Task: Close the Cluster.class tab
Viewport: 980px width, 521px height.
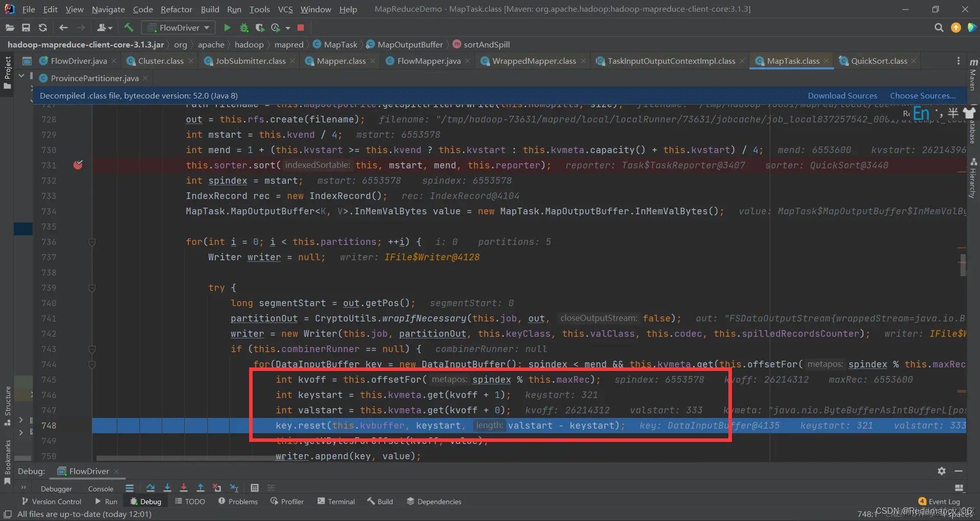Action: click(x=191, y=61)
